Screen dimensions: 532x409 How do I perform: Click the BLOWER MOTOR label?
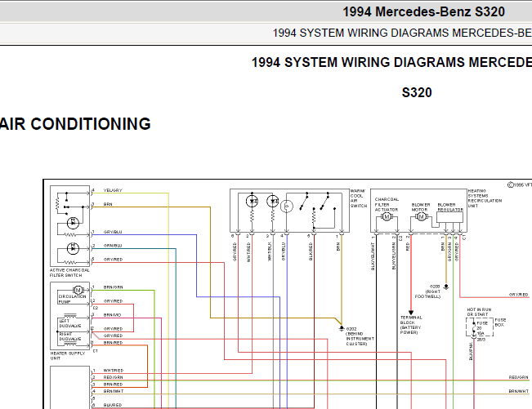pos(421,207)
